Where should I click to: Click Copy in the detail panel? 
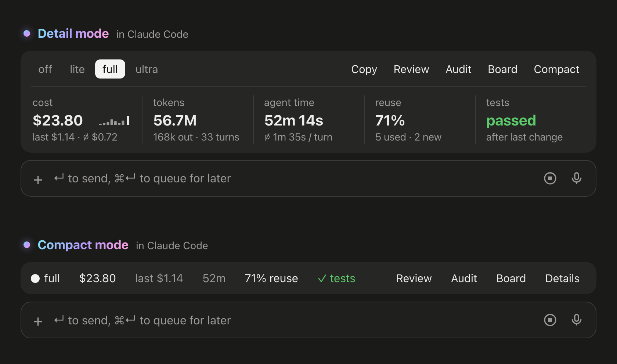(364, 69)
